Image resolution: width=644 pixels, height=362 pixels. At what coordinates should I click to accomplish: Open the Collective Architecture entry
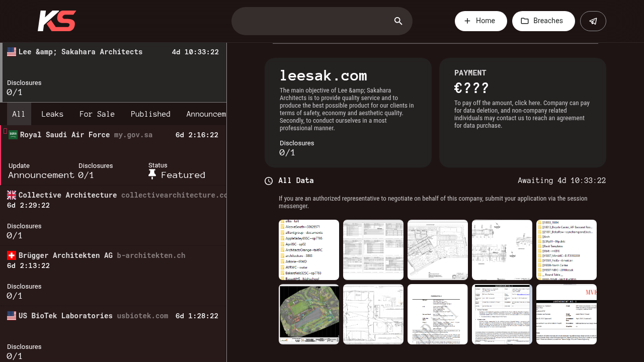pos(114,216)
